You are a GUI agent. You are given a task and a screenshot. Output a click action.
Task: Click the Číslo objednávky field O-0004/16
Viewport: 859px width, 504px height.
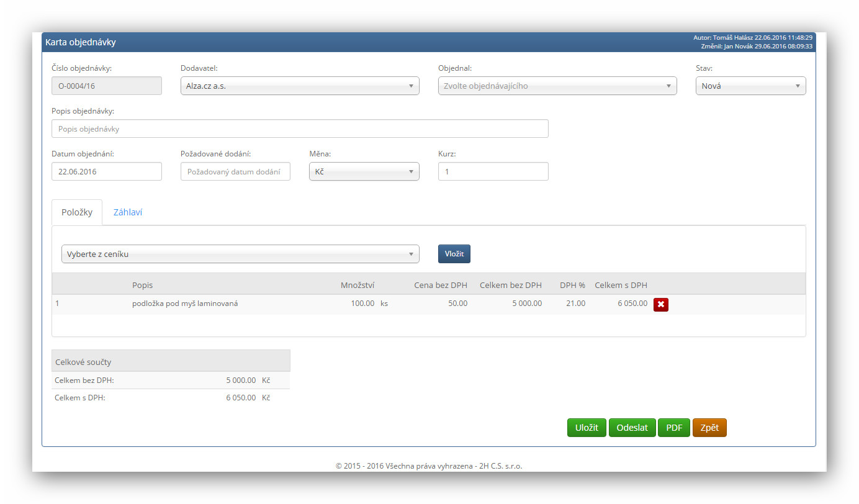(x=106, y=86)
